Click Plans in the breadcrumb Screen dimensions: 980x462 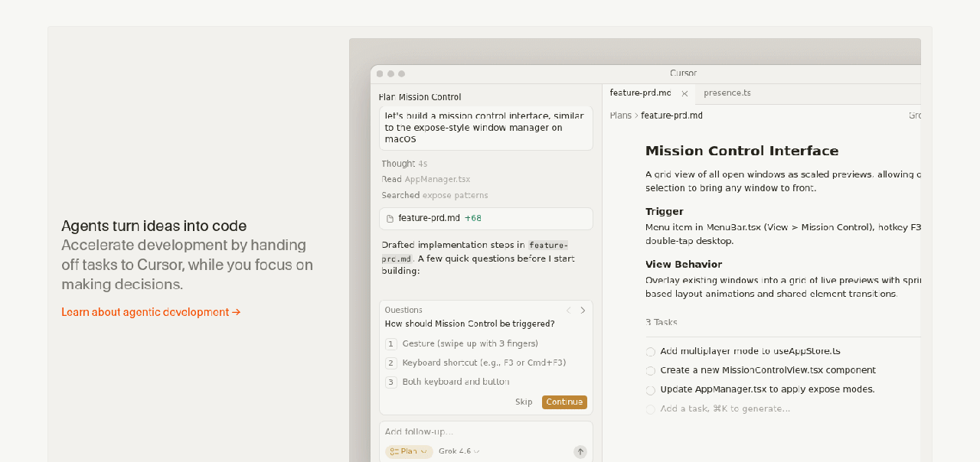(x=621, y=115)
